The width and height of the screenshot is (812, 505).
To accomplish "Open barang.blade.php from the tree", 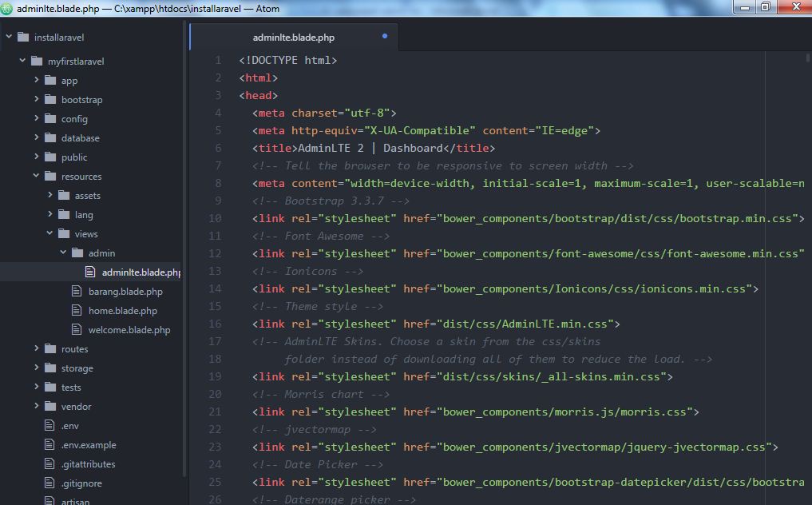I will pos(125,292).
